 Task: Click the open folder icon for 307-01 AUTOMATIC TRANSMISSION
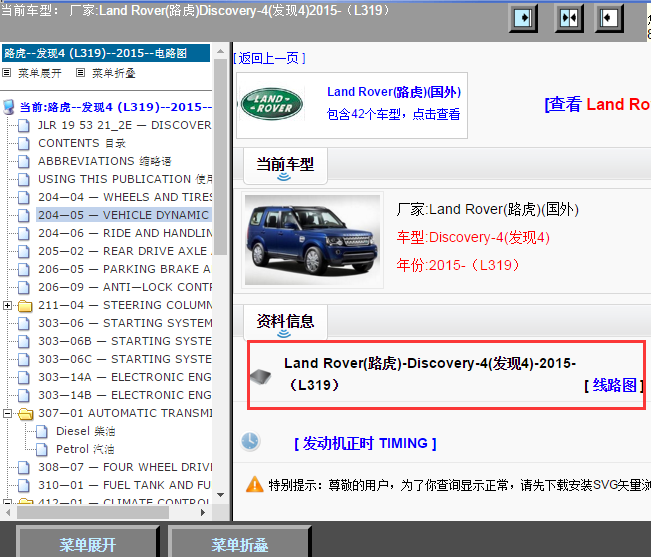click(x=26, y=414)
